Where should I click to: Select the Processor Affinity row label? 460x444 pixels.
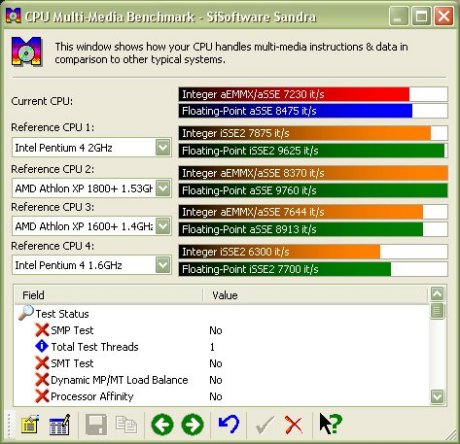pos(92,396)
